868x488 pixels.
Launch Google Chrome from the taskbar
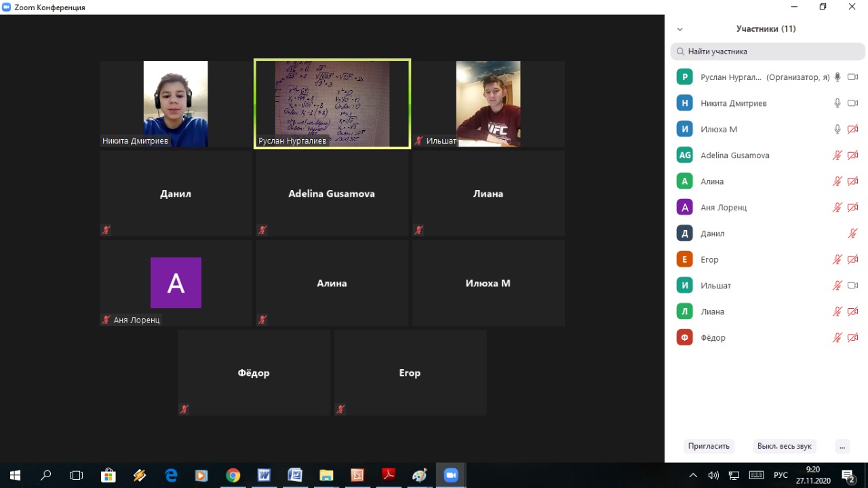point(233,475)
